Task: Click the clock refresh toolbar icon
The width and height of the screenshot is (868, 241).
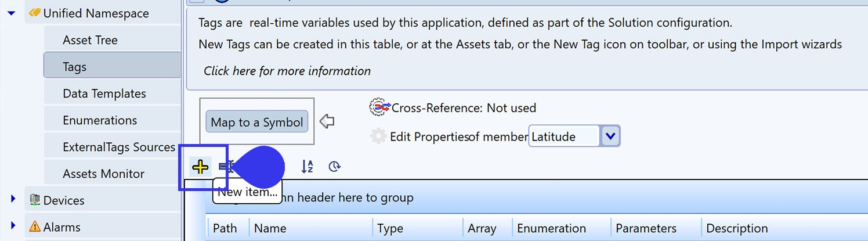Action: pyautogui.click(x=334, y=167)
